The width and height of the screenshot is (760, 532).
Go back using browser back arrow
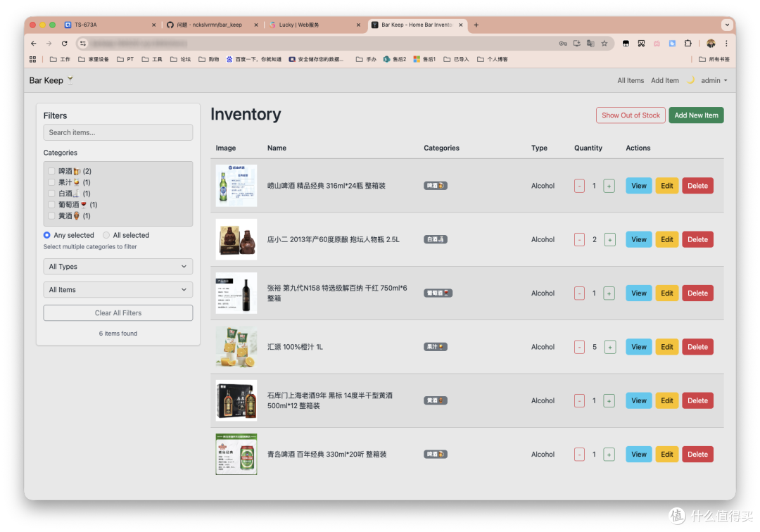click(x=34, y=44)
